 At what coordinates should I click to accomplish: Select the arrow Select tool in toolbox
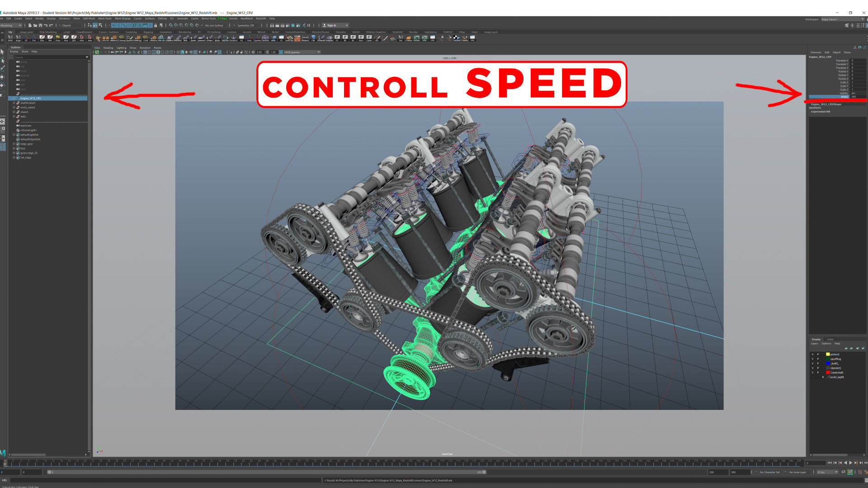tap(2, 52)
